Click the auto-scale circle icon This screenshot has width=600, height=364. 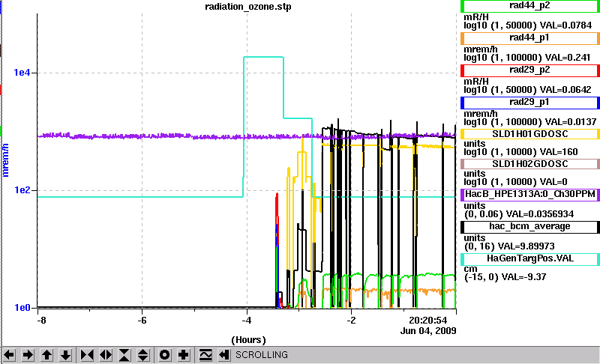click(x=165, y=355)
